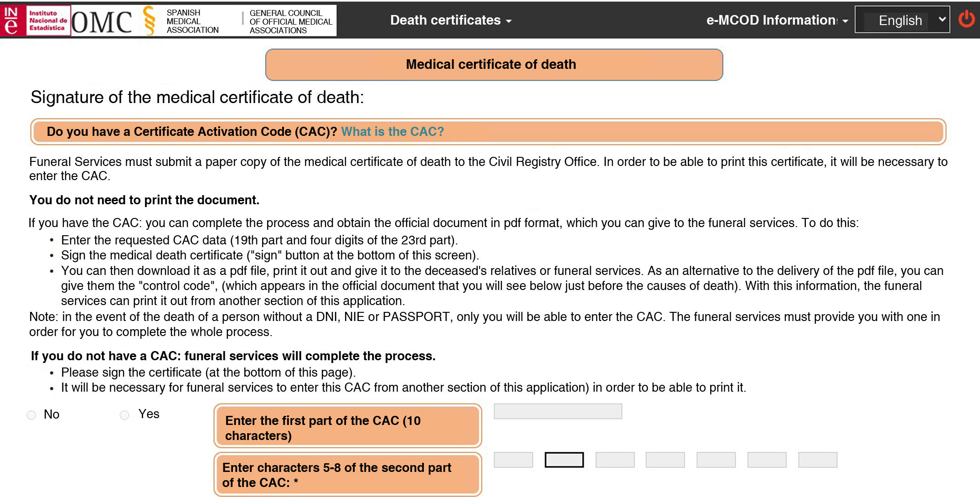The width and height of the screenshot is (980, 497).
Task: Open the "What is the CAC?" link
Action: tap(392, 132)
